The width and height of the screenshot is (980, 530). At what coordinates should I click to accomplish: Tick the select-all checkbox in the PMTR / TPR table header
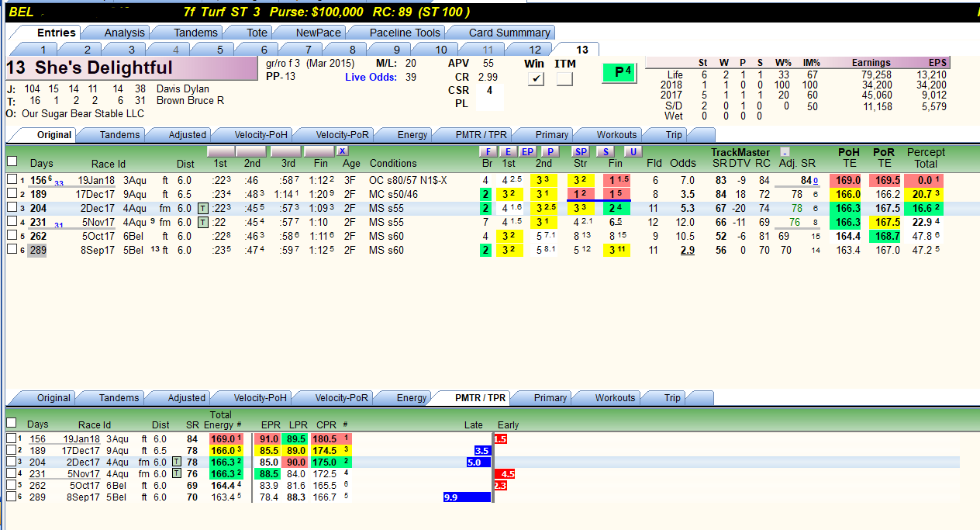coord(11,423)
